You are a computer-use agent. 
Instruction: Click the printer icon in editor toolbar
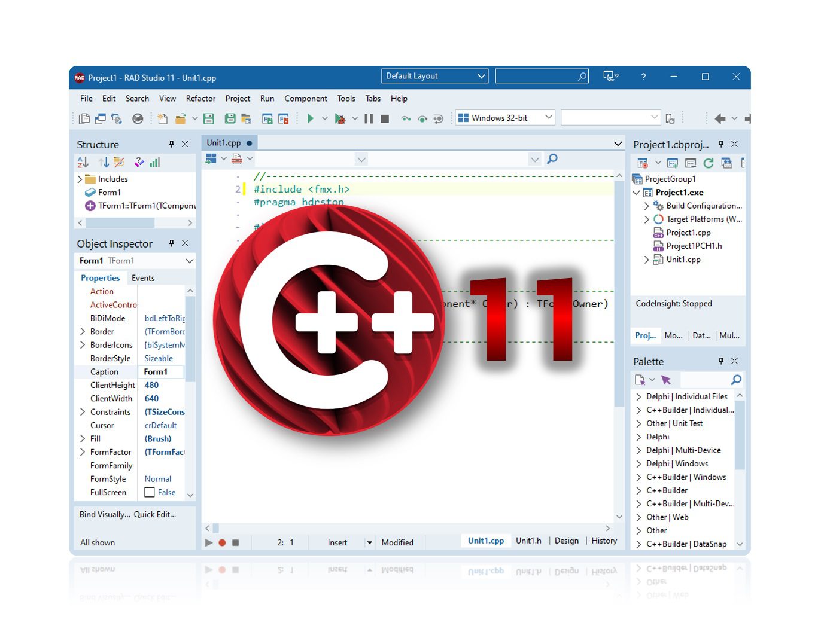pos(237,158)
